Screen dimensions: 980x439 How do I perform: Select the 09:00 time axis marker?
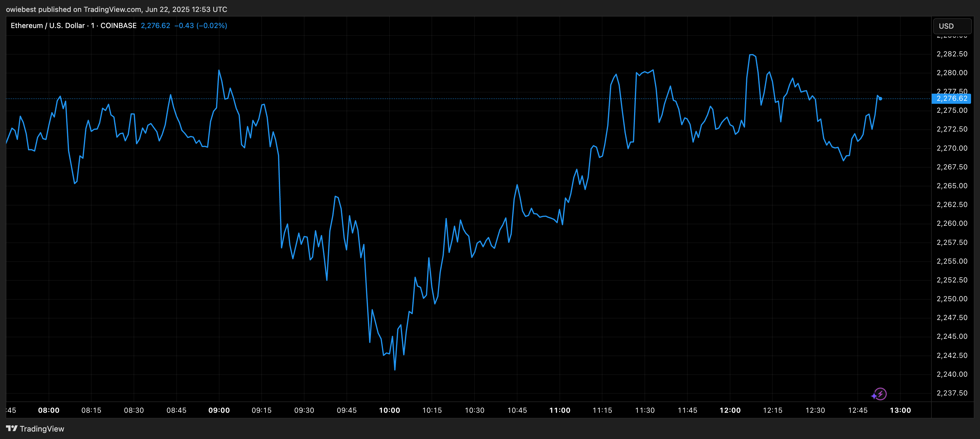pyautogui.click(x=219, y=410)
